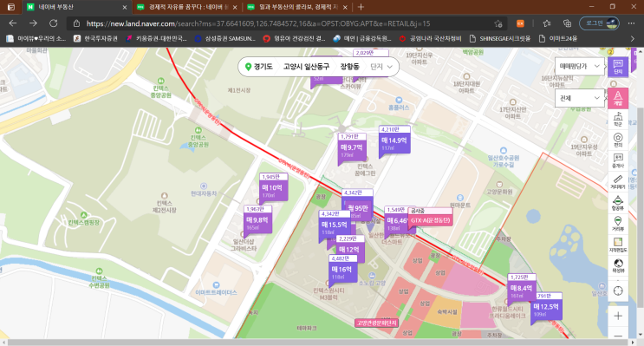
Task: Open the 공임나라 국산차정비 bookmark
Action: [431, 39]
